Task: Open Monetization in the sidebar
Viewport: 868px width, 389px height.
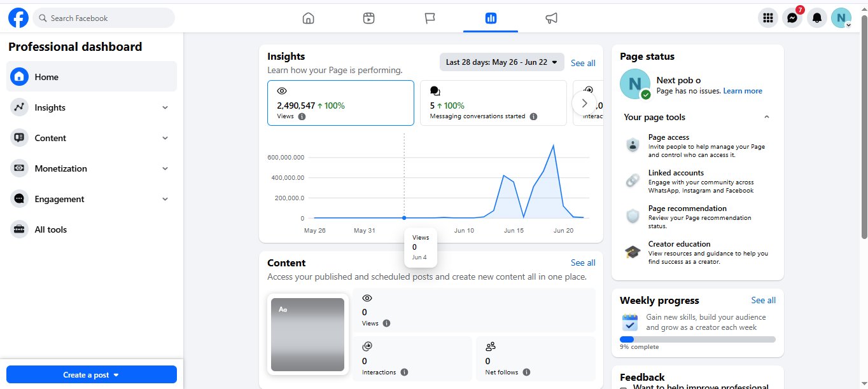Action: click(92, 168)
